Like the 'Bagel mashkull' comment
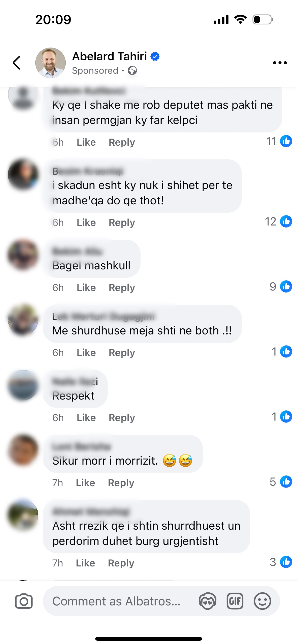Image resolution: width=297 pixels, height=644 pixels. tap(86, 287)
